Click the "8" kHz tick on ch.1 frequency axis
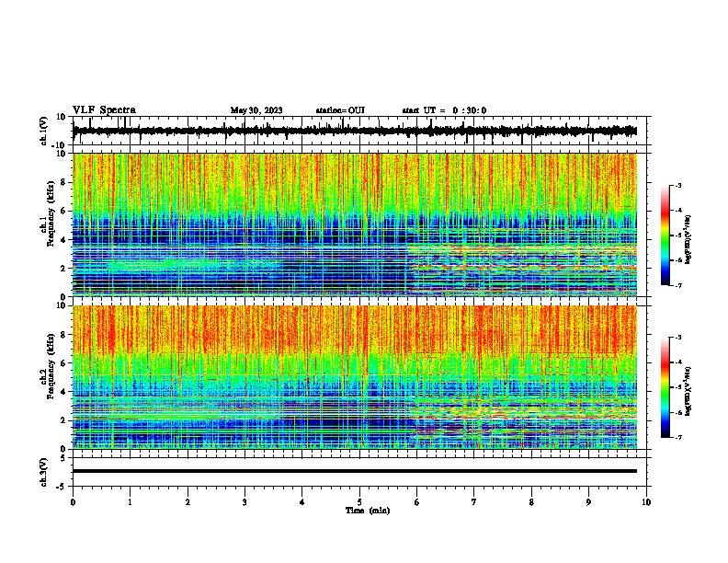The width and height of the screenshot is (728, 563). (x=63, y=182)
